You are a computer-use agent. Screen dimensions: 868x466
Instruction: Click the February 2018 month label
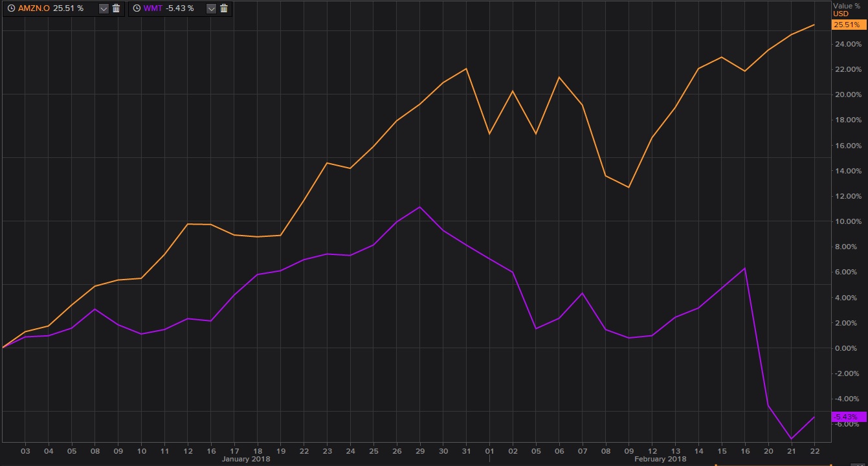click(x=660, y=459)
